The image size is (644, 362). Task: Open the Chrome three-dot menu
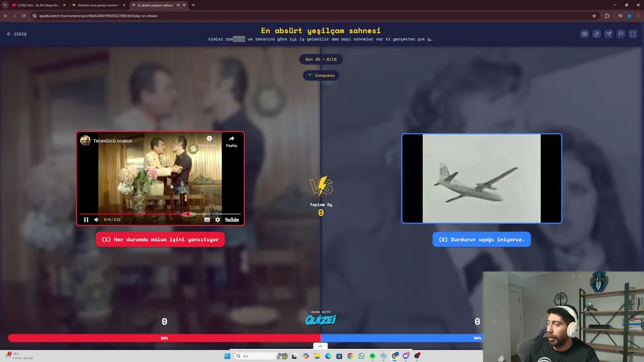[x=638, y=16]
